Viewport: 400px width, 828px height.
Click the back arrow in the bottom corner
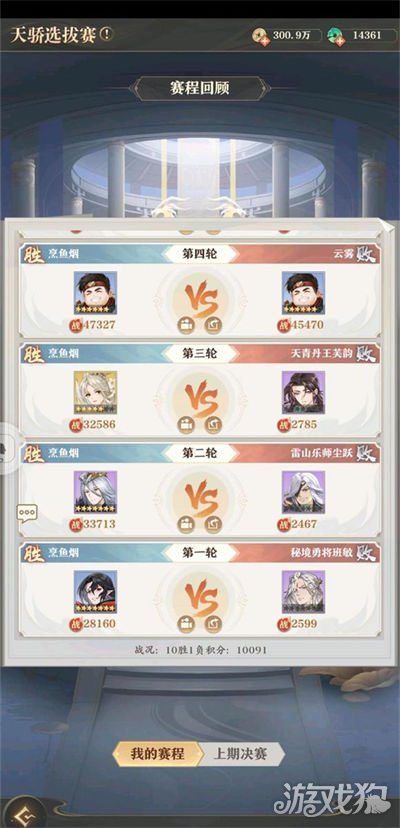[x=21, y=815]
